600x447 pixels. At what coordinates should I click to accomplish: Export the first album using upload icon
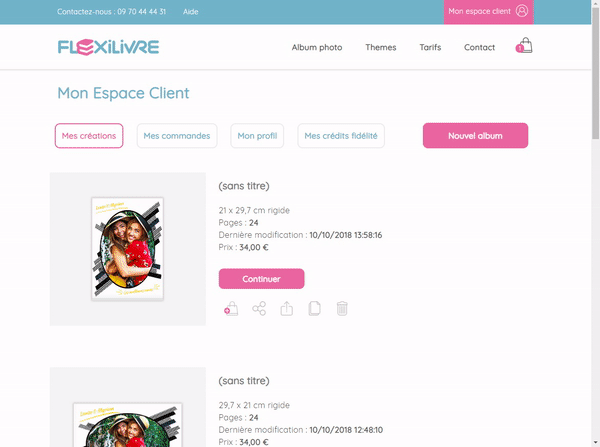pos(287,308)
